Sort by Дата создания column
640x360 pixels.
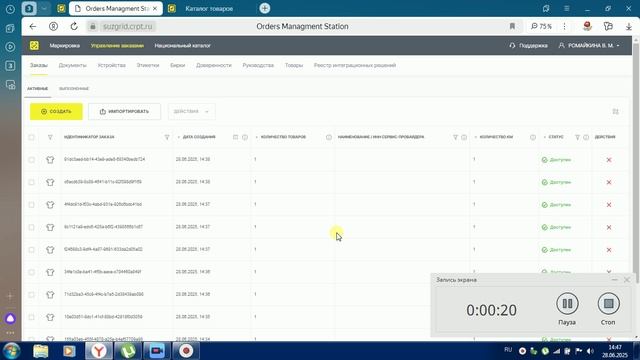[x=196, y=137]
